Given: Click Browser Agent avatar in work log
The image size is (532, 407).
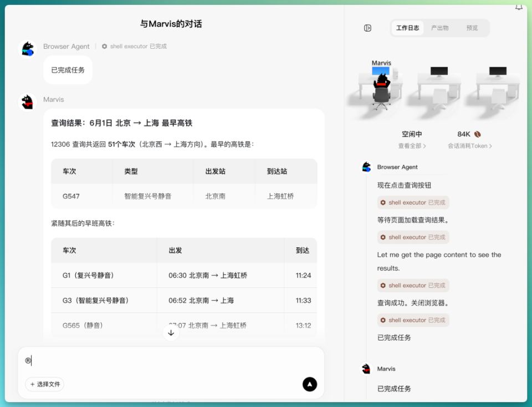Looking at the screenshot, I should 366,167.
